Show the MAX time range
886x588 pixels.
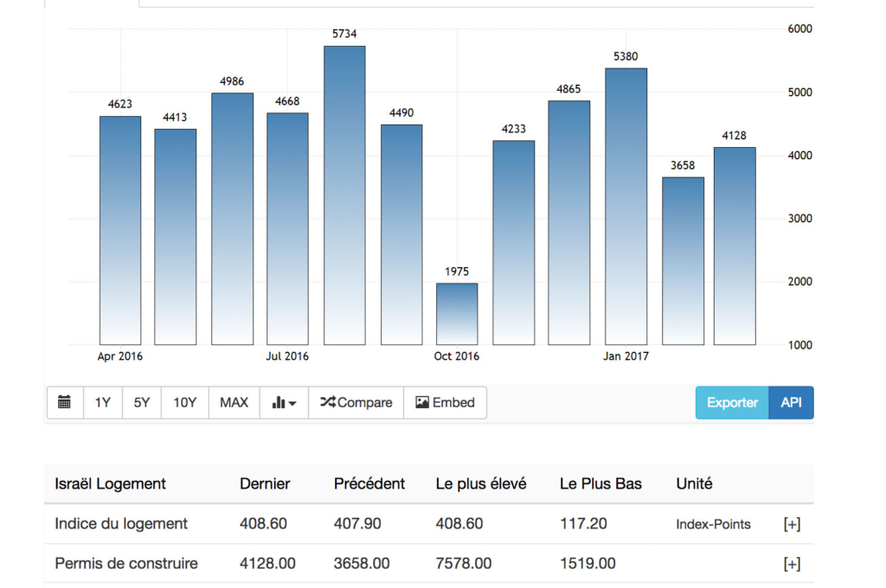(234, 403)
